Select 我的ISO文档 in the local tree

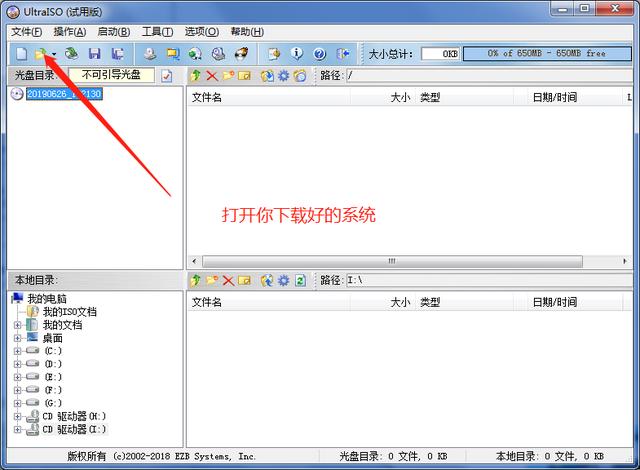(x=70, y=312)
